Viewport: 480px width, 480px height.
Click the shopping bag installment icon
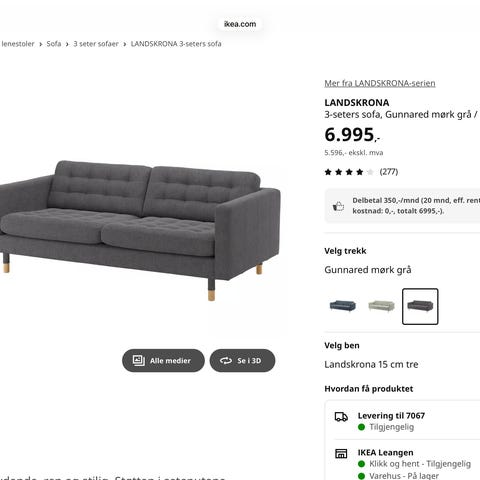(x=338, y=206)
